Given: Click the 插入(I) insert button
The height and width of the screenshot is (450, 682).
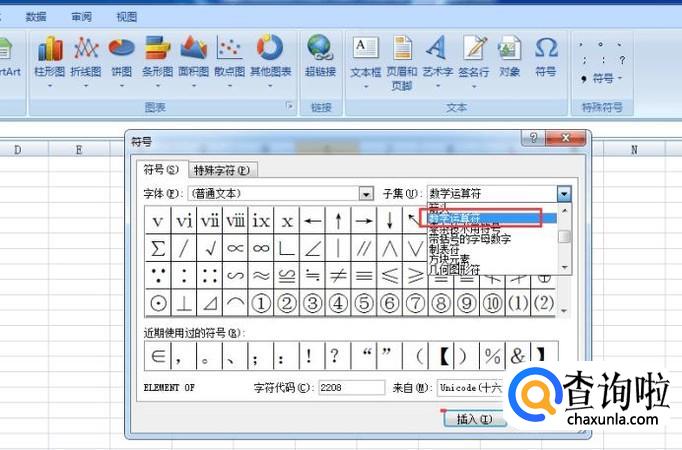Looking at the screenshot, I should tap(474, 419).
